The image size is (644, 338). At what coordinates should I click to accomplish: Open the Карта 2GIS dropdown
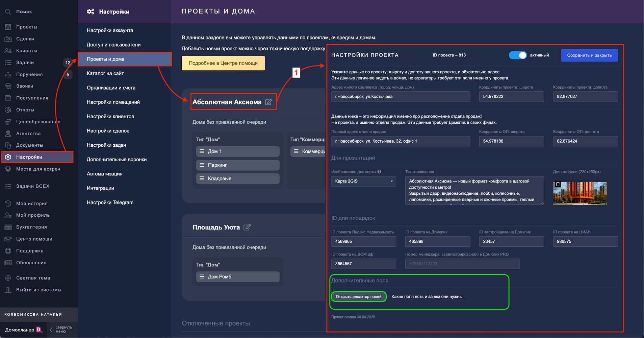click(363, 181)
